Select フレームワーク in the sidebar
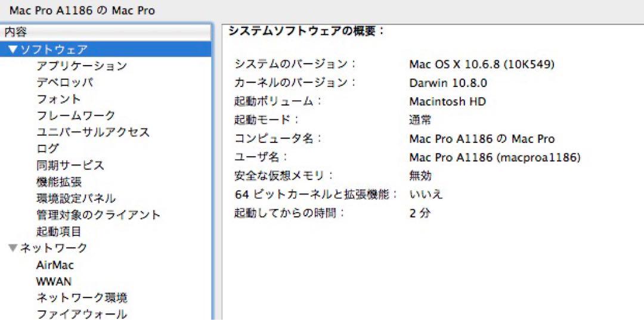Viewport: 644px width, 320px height. tap(76, 116)
